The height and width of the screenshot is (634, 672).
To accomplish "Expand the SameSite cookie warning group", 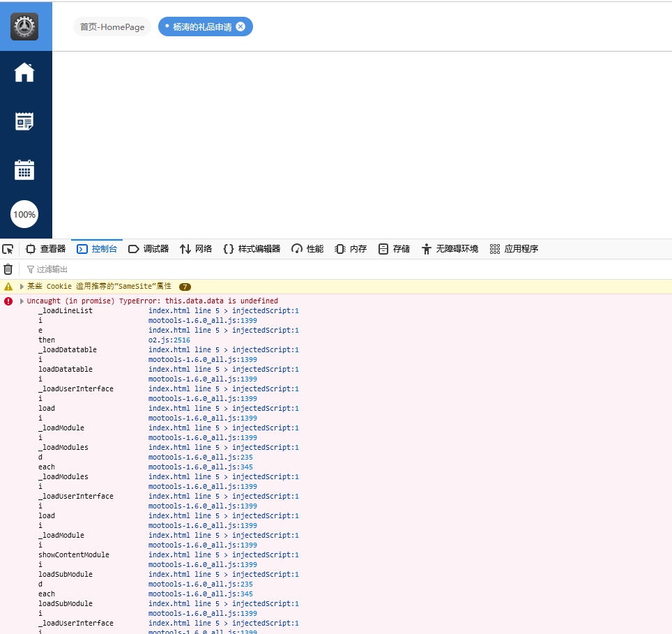I will tap(22, 287).
